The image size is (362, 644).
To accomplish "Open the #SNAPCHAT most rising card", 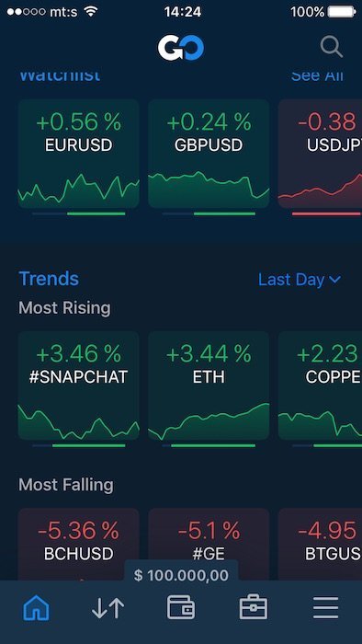I will pyautogui.click(x=79, y=385).
